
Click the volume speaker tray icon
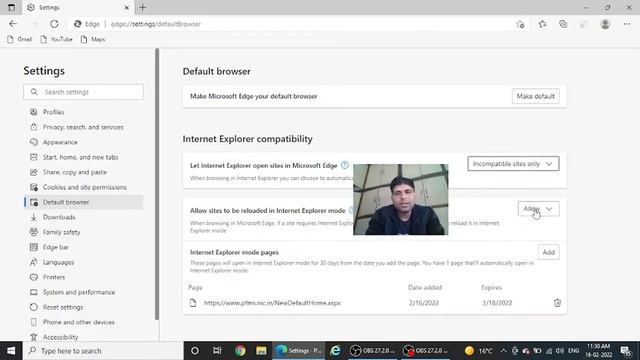[x=560, y=351]
